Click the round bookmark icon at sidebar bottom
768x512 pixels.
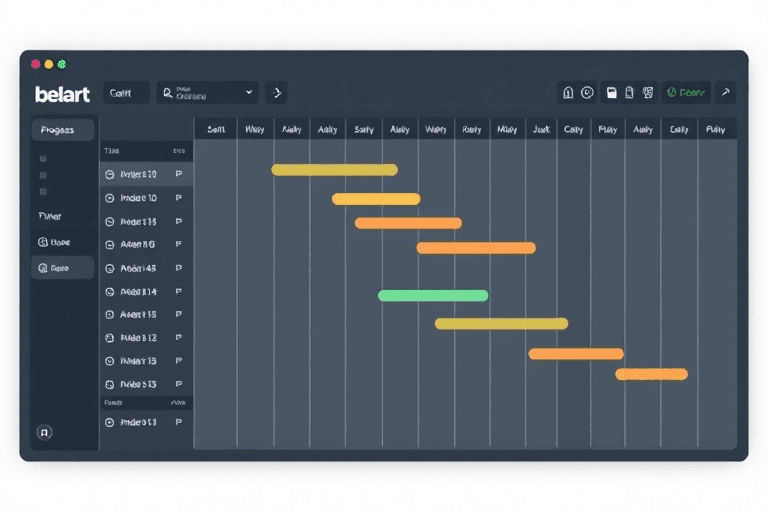coord(44,432)
